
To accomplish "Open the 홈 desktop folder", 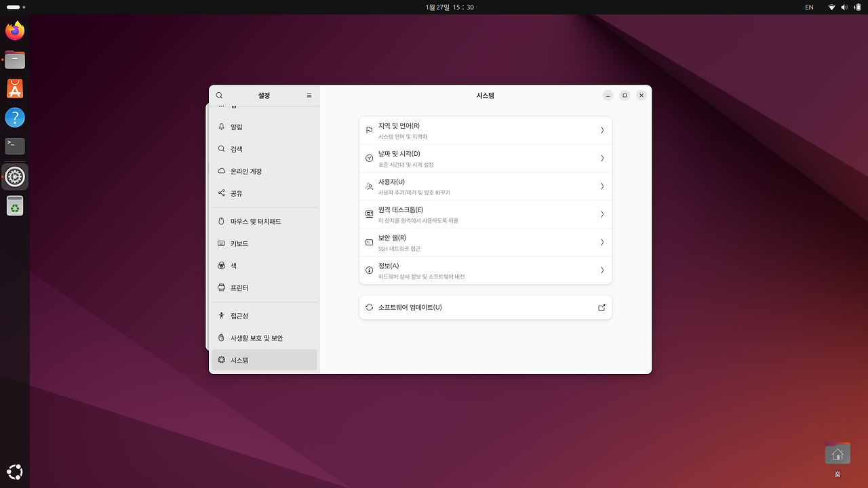I will point(837,460).
